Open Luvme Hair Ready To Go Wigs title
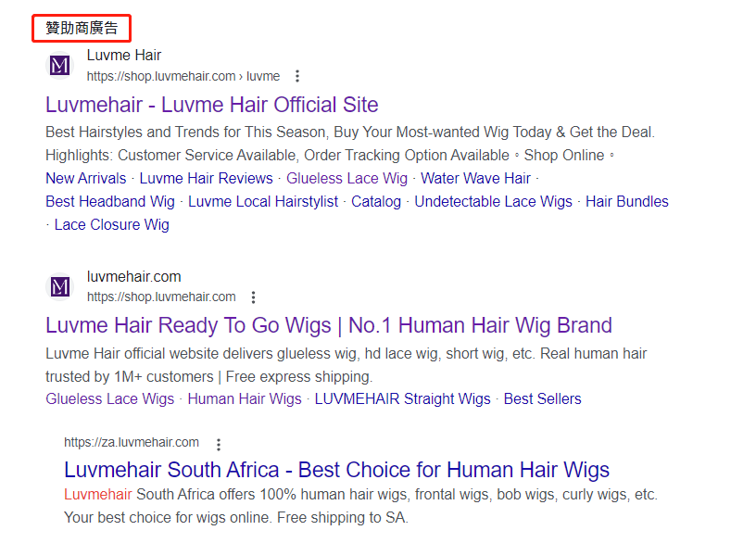The height and width of the screenshot is (543, 756). pos(329,325)
